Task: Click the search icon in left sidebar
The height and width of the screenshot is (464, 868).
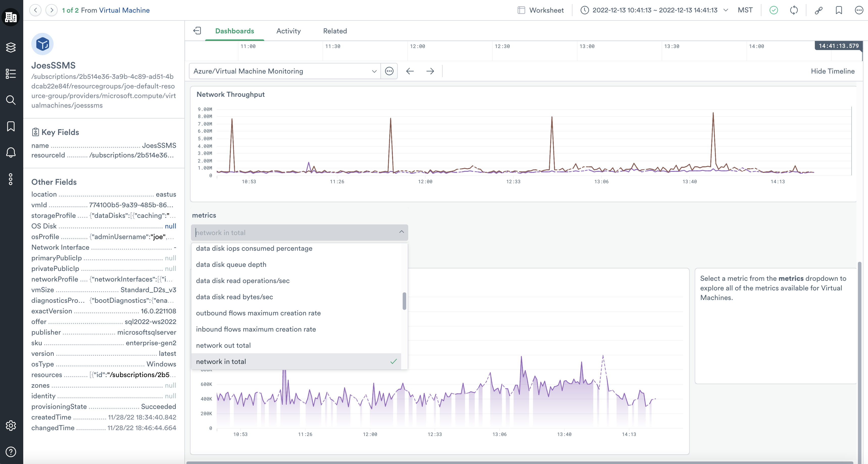Action: point(11,100)
